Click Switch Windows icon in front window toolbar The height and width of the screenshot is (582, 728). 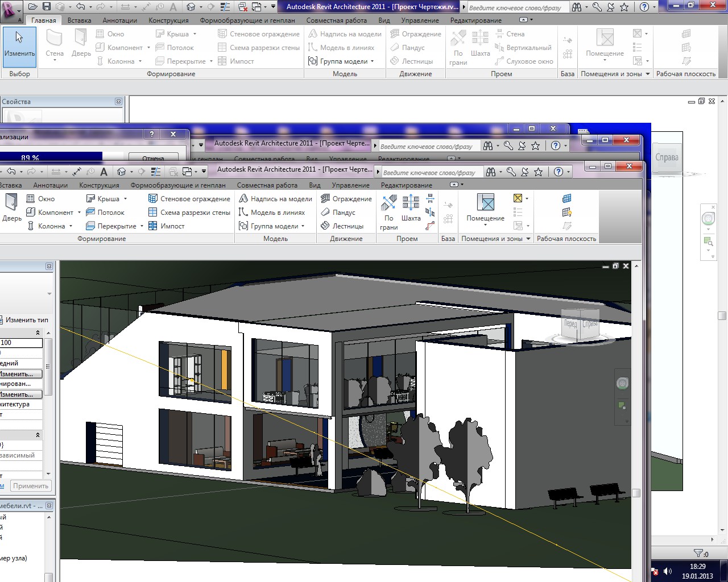point(188,172)
